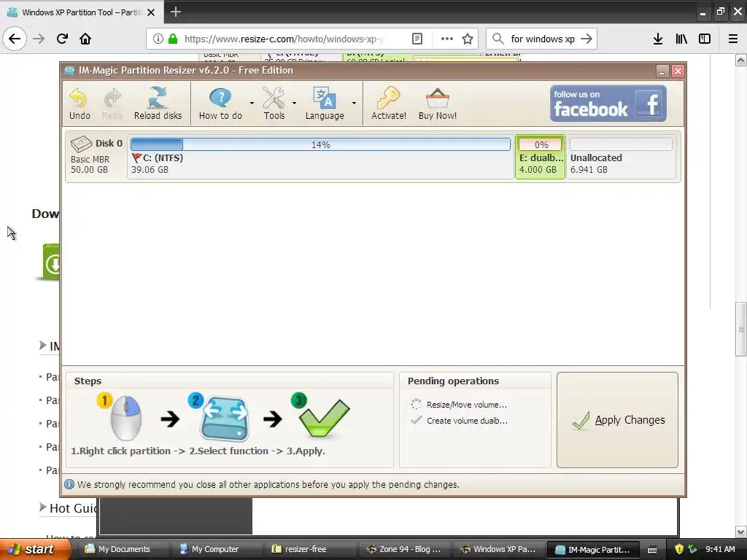
Task: Click the search box containing for windows xp
Action: point(543,39)
